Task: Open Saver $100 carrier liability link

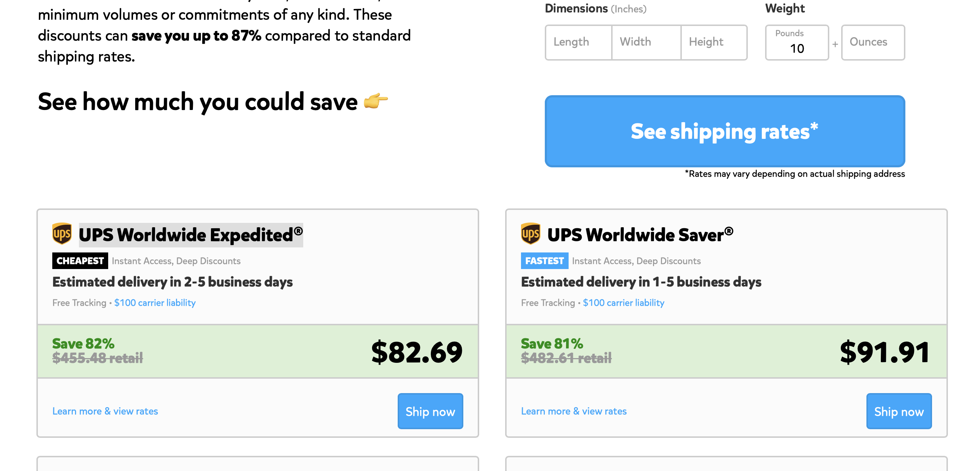Action: (x=623, y=303)
